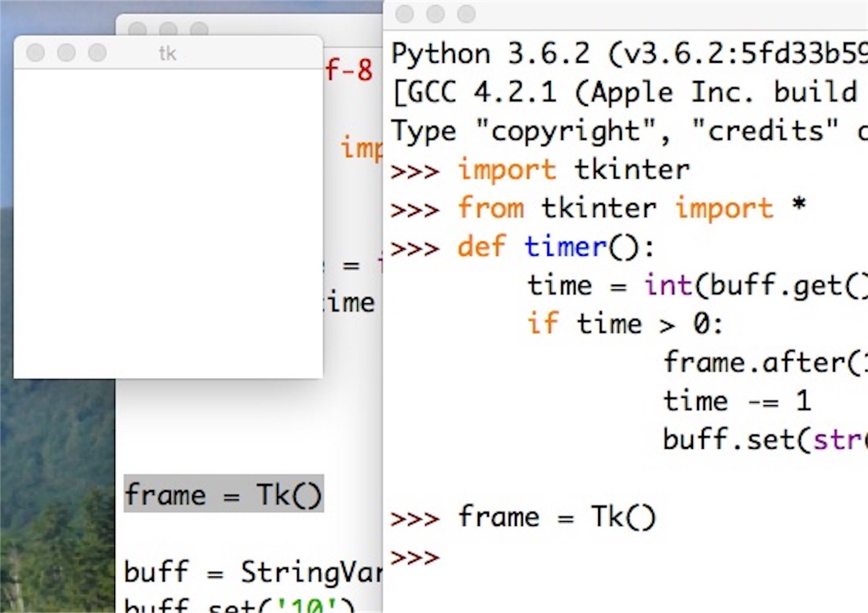Close the Python shell window
The width and height of the screenshot is (868, 613).
pos(405,14)
